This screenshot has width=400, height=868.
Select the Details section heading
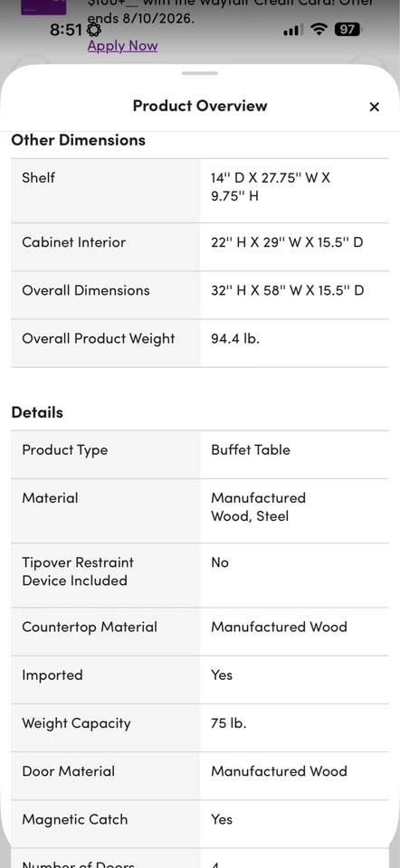tap(37, 412)
